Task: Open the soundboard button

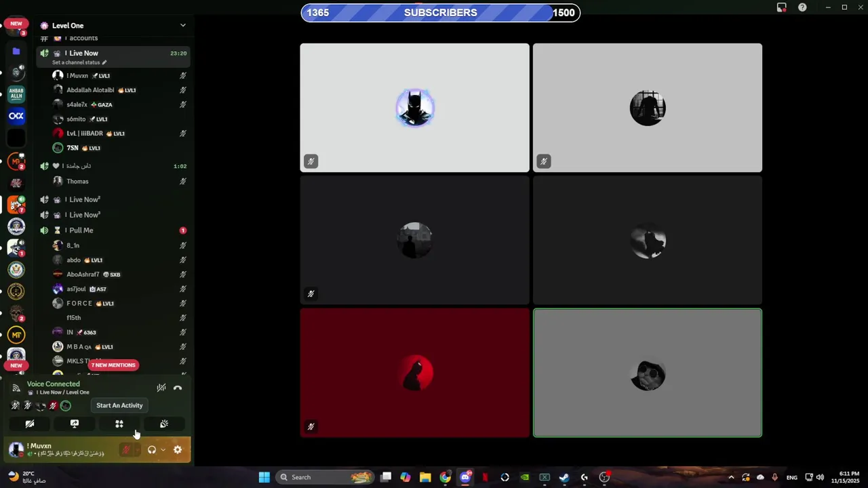Action: (164, 424)
